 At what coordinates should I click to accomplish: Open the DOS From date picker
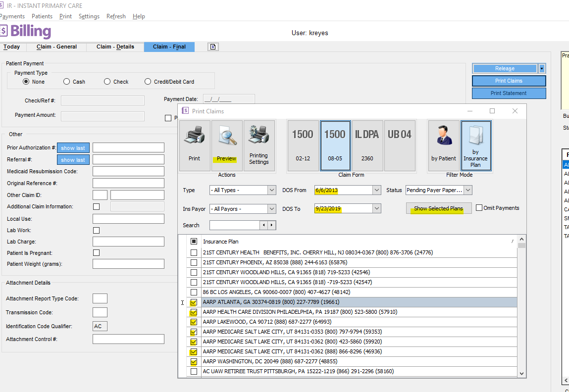pyautogui.click(x=377, y=190)
